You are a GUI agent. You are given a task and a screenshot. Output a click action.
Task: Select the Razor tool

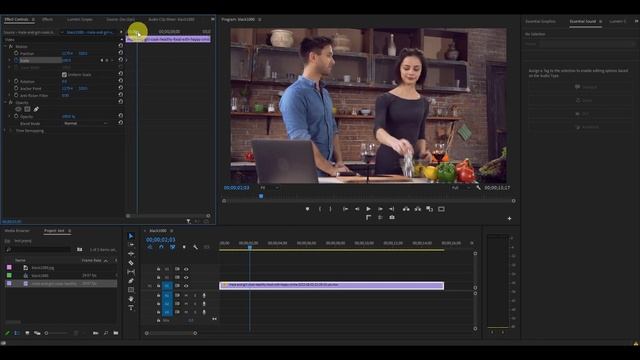(x=131, y=263)
